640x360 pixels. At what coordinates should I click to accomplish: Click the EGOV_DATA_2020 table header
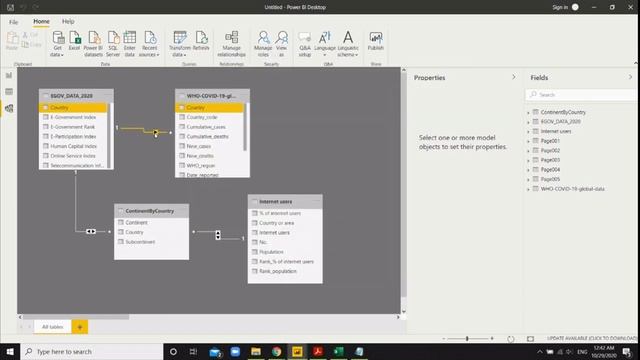point(76,96)
